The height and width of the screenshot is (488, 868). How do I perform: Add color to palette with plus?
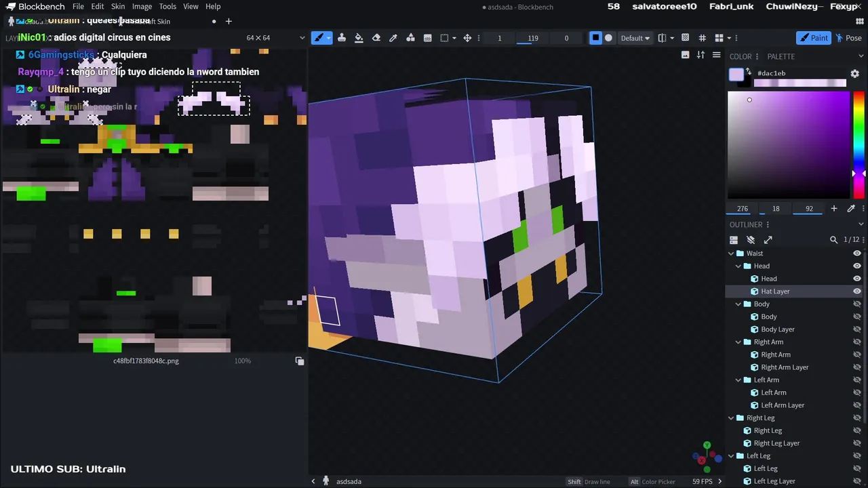834,209
